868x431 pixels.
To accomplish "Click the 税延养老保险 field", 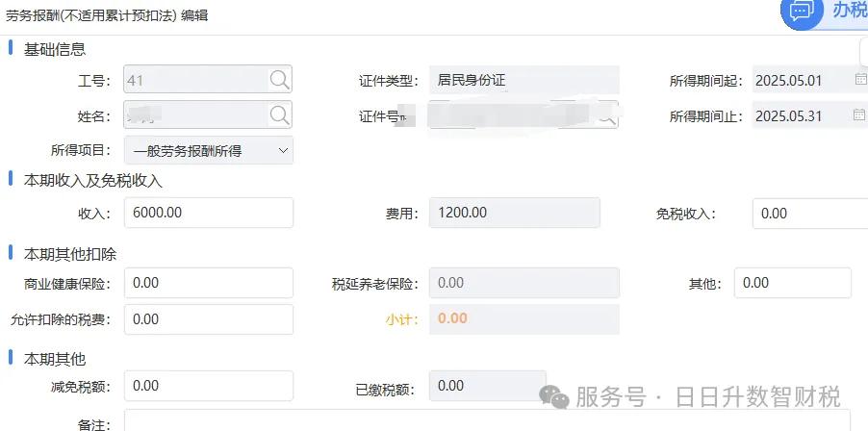I will coord(523,283).
